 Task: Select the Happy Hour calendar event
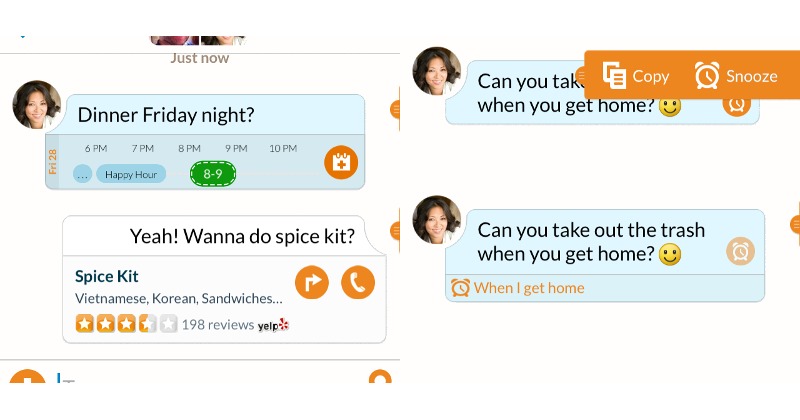tap(131, 175)
